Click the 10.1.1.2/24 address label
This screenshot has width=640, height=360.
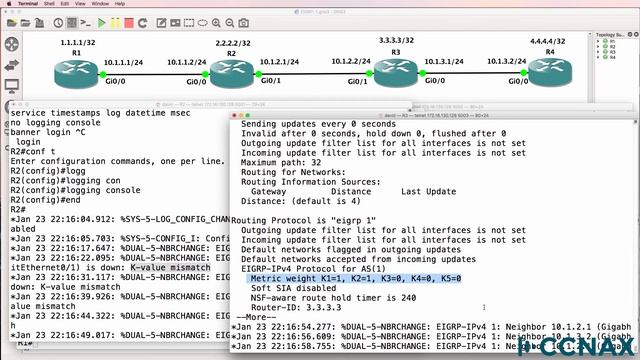[x=187, y=62]
